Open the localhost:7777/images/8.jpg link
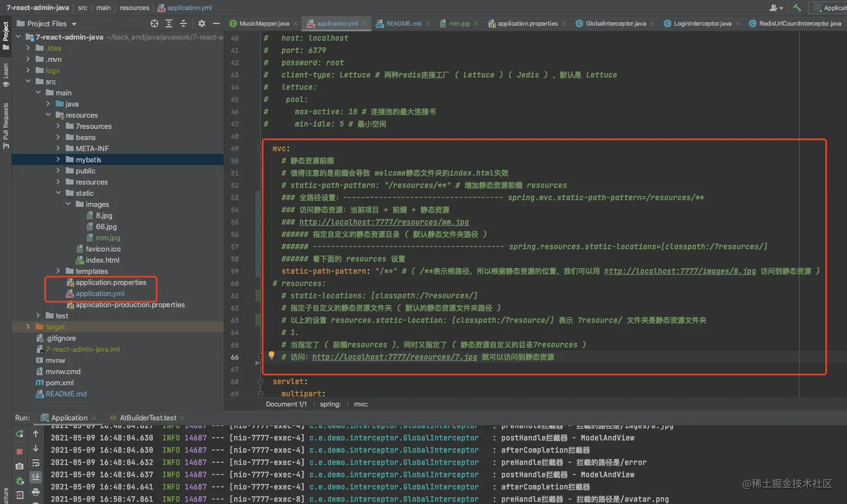The width and height of the screenshot is (847, 504). [x=680, y=271]
